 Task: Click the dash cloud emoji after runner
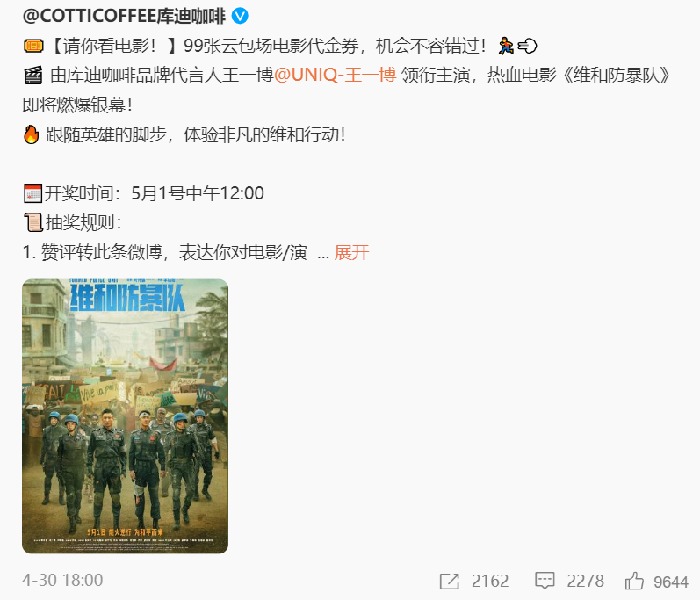click(527, 46)
